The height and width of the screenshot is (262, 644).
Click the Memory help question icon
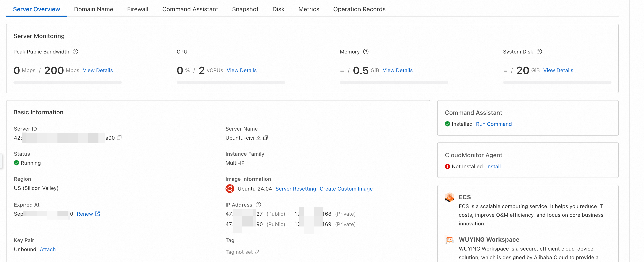[x=366, y=52]
